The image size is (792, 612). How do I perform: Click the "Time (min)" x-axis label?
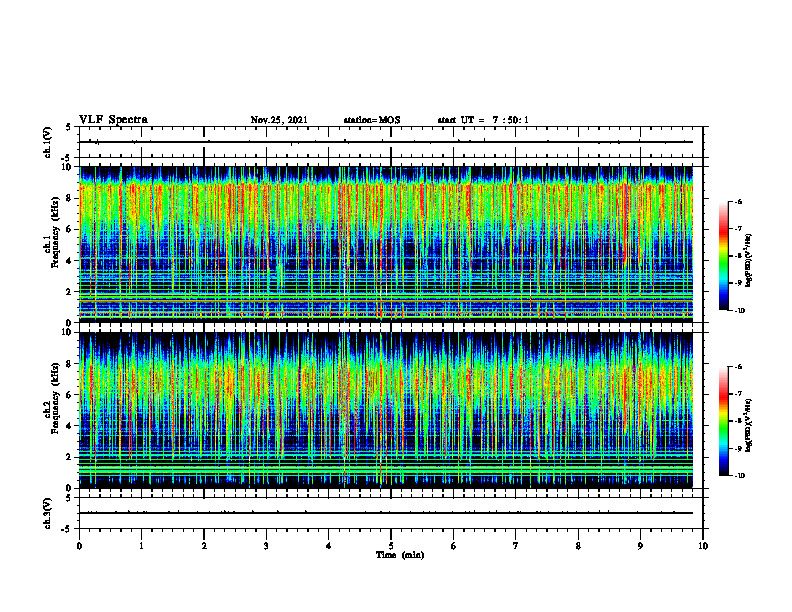tap(400, 555)
